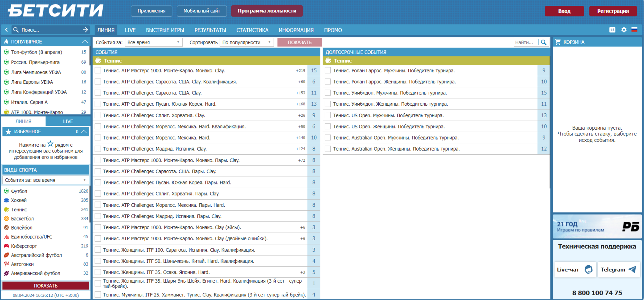Check ATP Challenger Сарасота Clay Квалификация checkbox
This screenshot has width=644, height=300.
98,82
